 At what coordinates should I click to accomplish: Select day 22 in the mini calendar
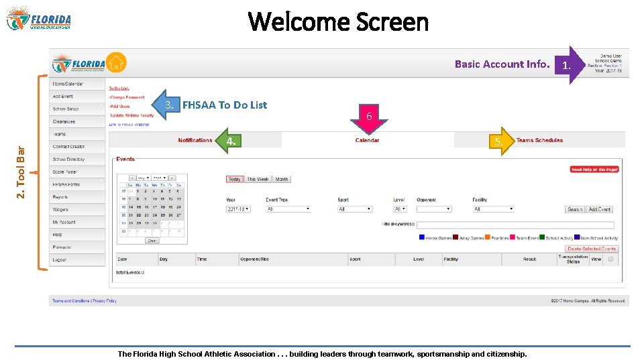pos(139,215)
